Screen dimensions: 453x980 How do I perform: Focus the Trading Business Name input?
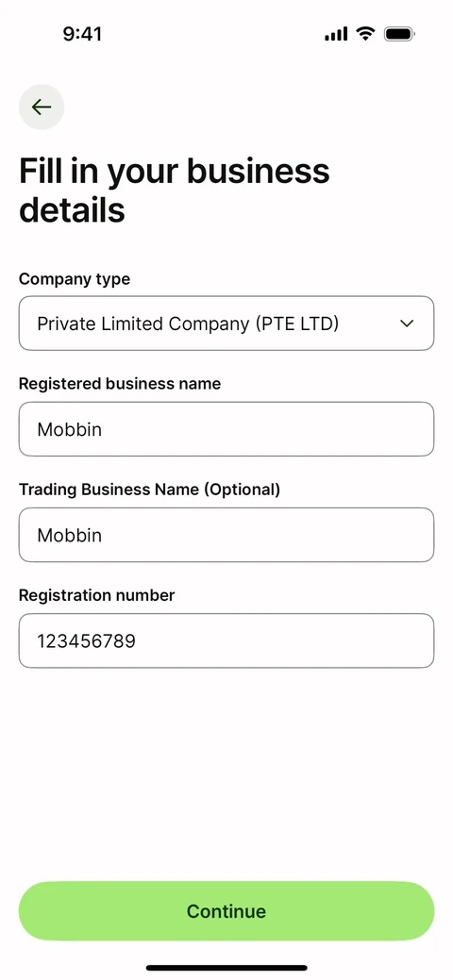coord(226,535)
